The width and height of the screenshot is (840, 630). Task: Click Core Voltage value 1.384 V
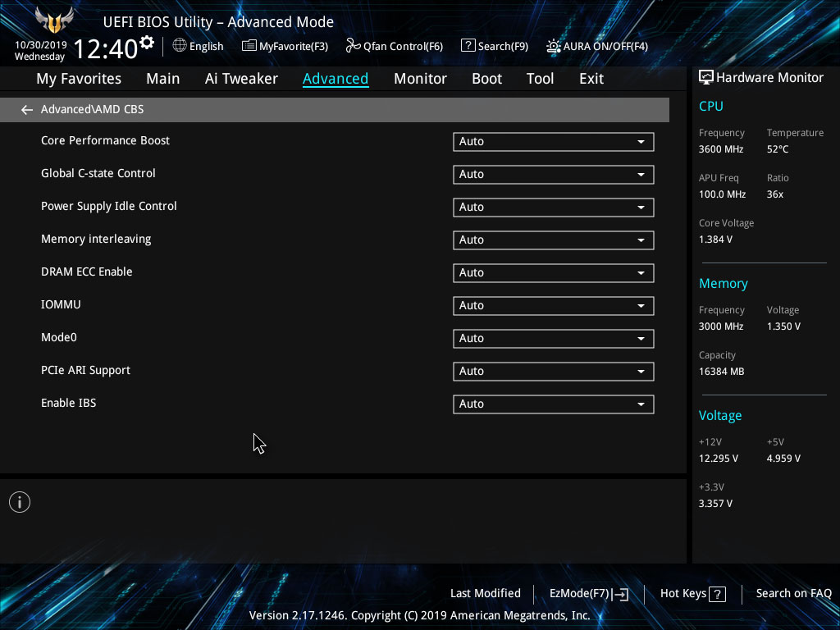point(715,240)
